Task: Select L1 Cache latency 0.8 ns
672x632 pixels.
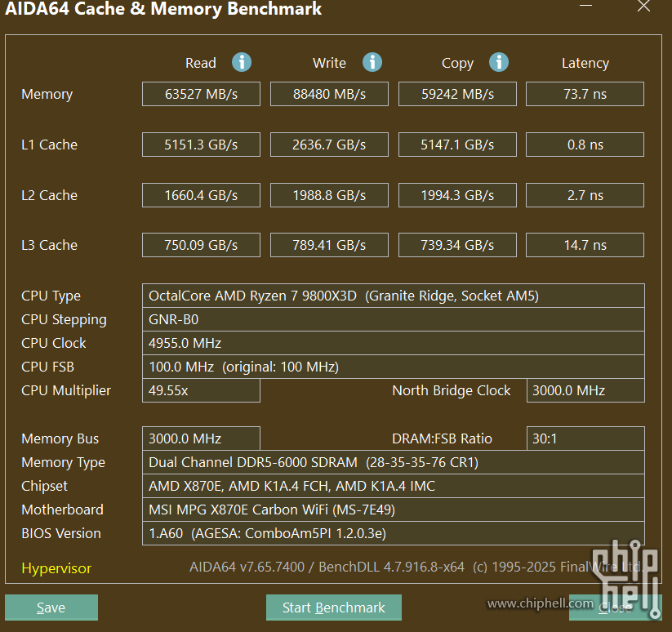Action: pyautogui.click(x=585, y=145)
